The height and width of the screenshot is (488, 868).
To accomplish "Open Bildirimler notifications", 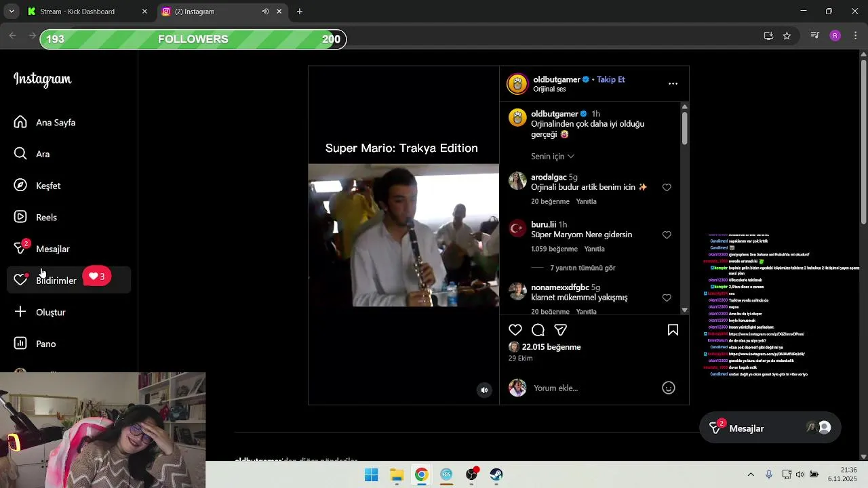I will click(x=68, y=281).
